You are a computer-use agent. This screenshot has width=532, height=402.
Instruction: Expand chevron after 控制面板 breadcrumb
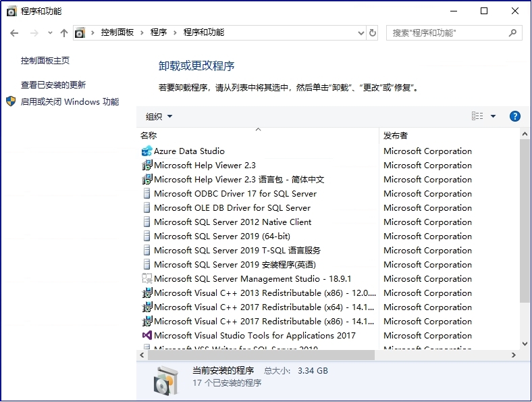(x=142, y=33)
